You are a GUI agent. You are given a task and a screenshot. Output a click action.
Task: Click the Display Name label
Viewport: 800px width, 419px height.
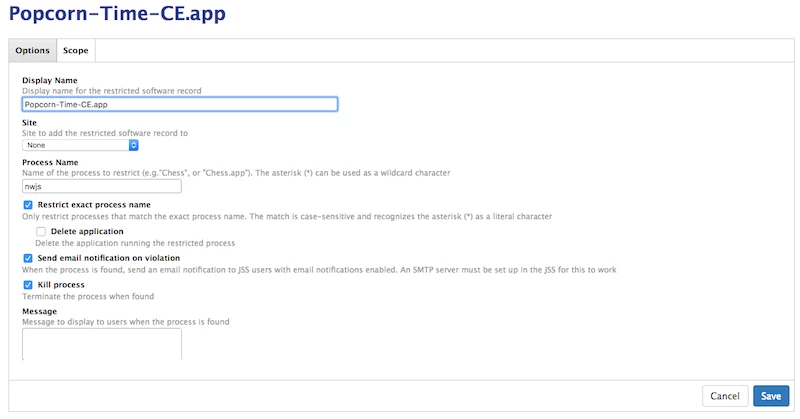[49, 80]
